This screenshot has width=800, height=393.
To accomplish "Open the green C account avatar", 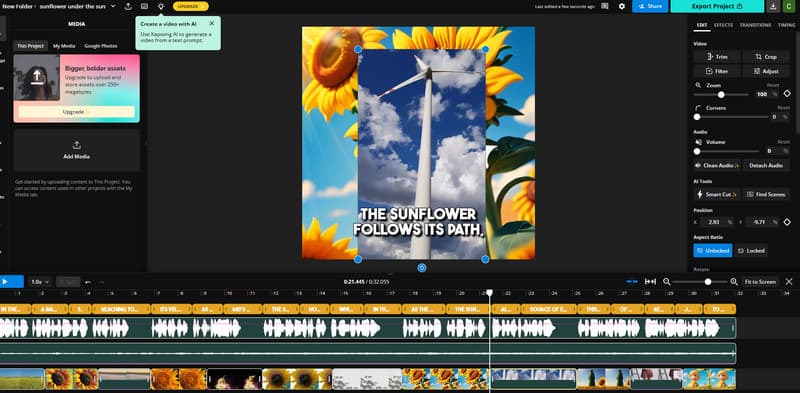I will pos(788,6).
